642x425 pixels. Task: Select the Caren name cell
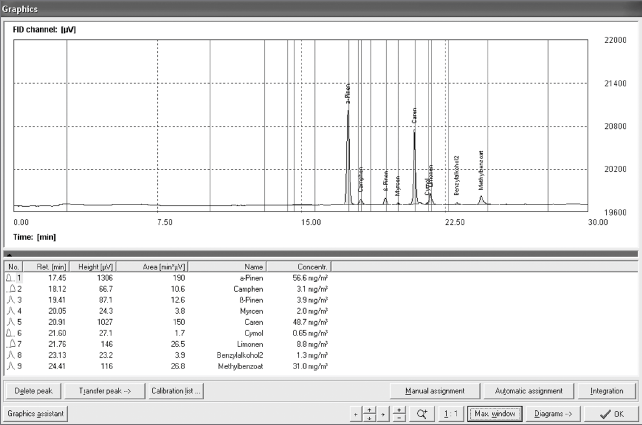coord(254,322)
